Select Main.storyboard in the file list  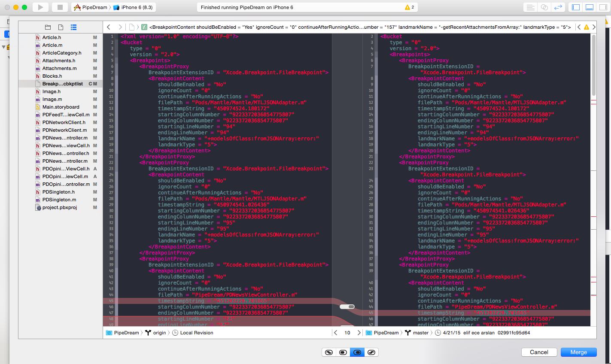(x=61, y=107)
